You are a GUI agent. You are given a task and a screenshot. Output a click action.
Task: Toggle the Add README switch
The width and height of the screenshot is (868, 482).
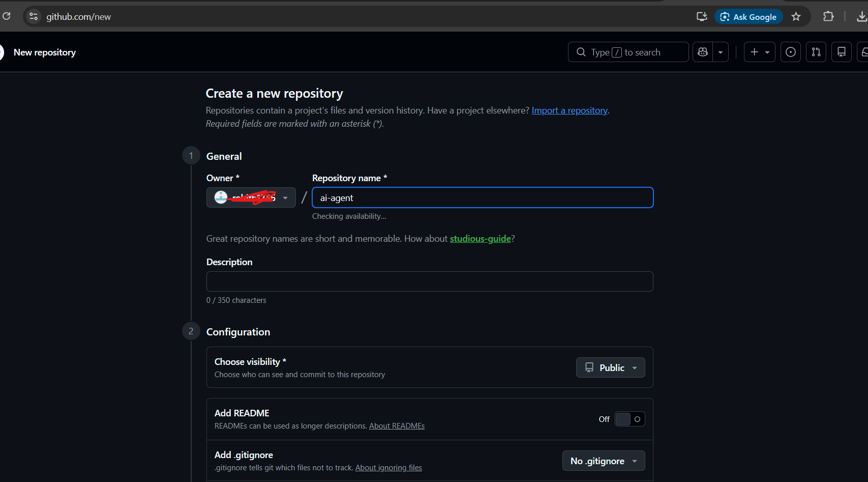click(x=630, y=419)
